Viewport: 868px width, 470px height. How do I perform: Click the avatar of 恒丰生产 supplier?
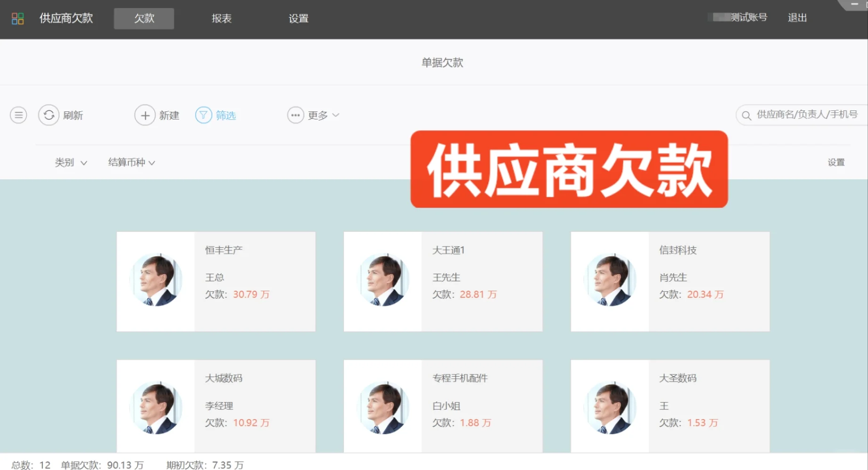[x=156, y=281]
